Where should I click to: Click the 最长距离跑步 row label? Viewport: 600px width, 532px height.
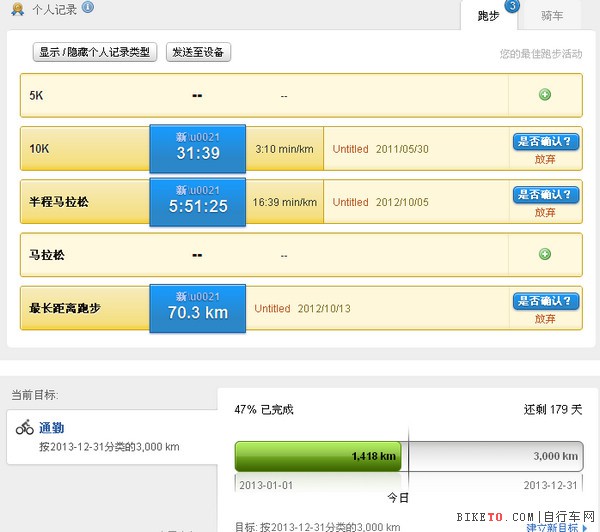click(65, 308)
